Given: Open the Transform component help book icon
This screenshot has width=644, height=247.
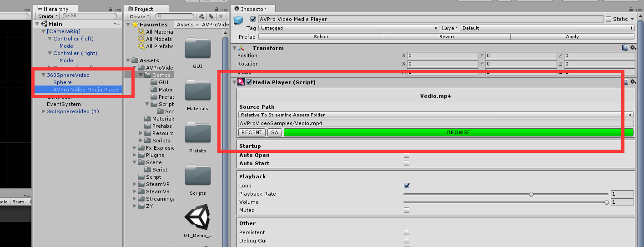Looking at the screenshot, I should 625,48.
